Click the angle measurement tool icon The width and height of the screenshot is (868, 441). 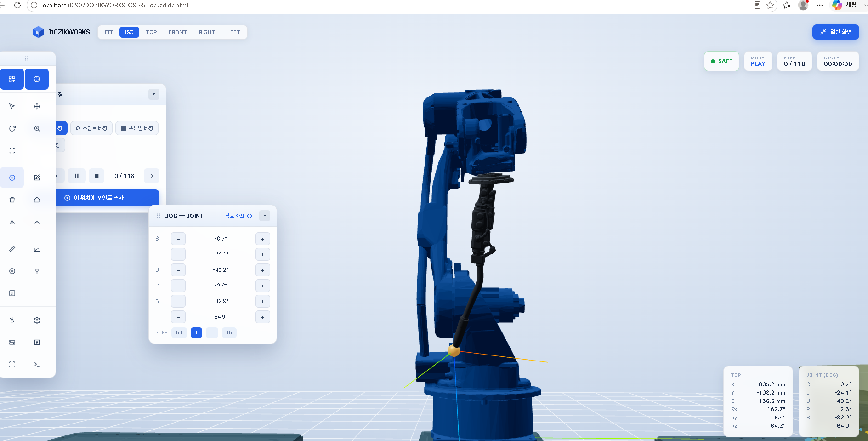click(37, 249)
